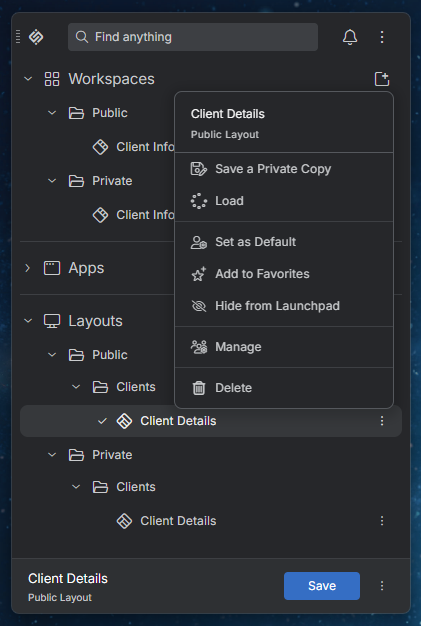Click the workspace icon of the public Client Info
Image resolution: width=421 pixels, height=626 pixels.
pos(100,147)
